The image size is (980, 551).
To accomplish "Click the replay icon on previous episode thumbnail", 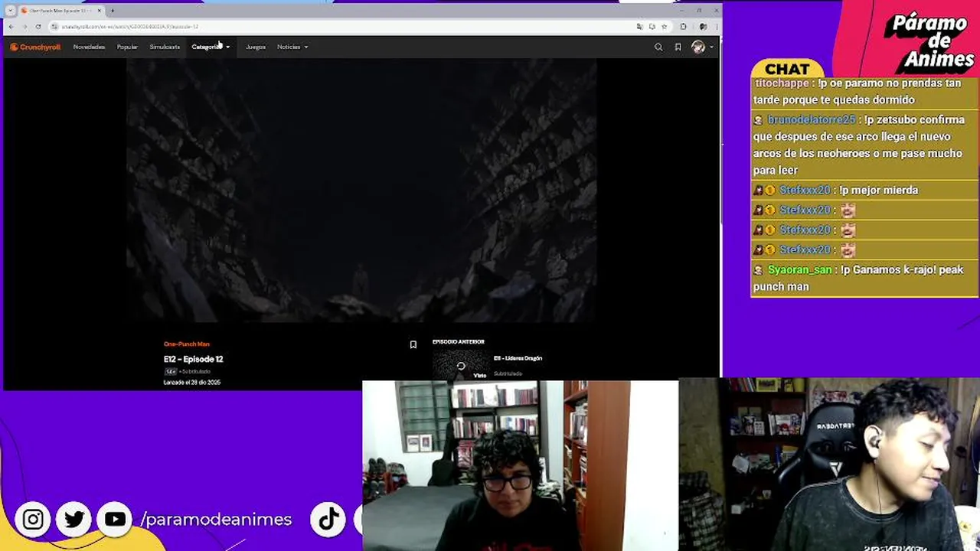I will click(461, 367).
